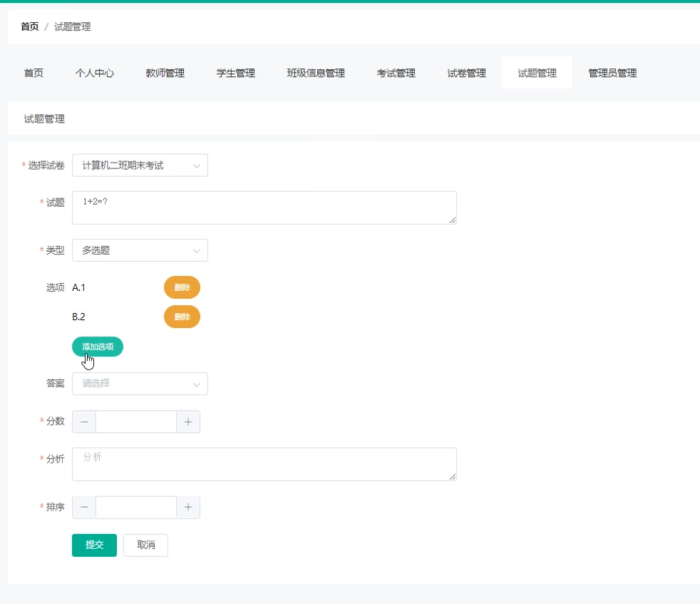Open the 个人中心 tab
The height and width of the screenshot is (604, 700).
95,73
